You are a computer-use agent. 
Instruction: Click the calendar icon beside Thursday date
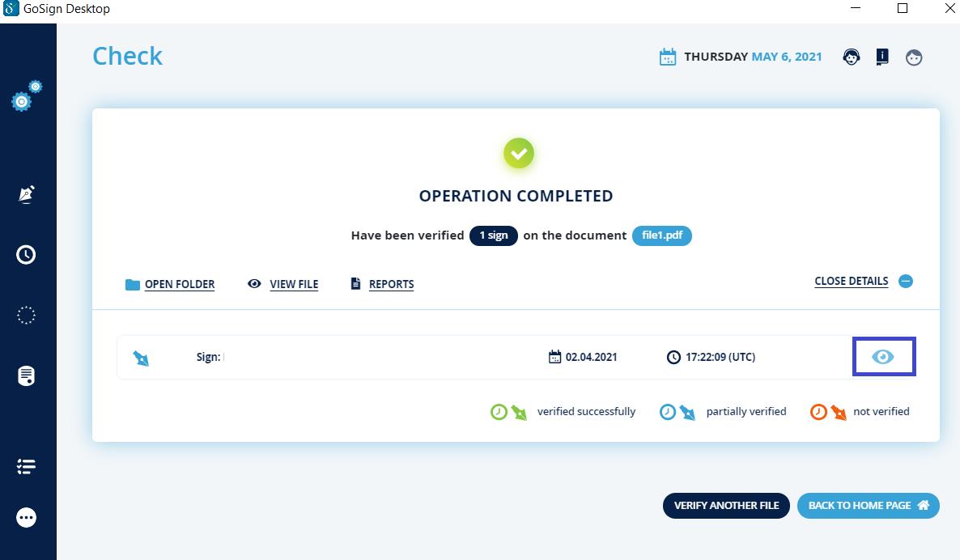coord(667,57)
